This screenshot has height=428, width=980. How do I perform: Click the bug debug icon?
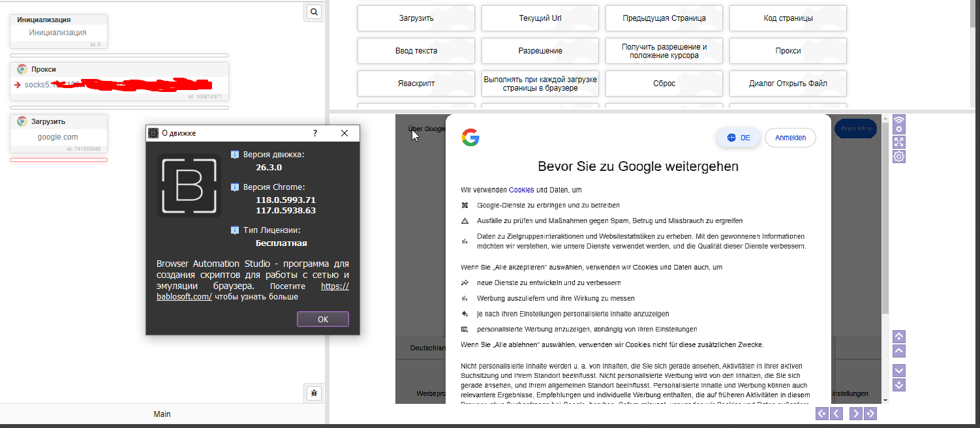pyautogui.click(x=314, y=393)
